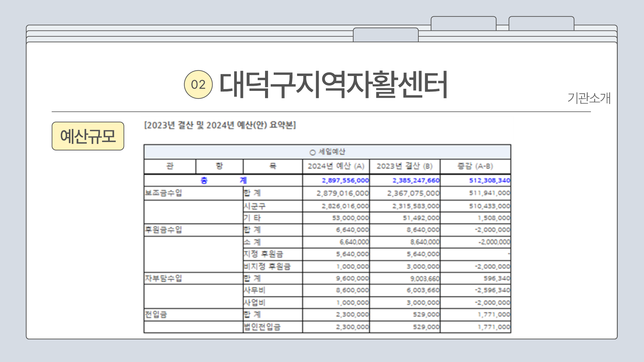Click the 2,315,583,000 cell
This screenshot has width=644, height=362.
416,206
